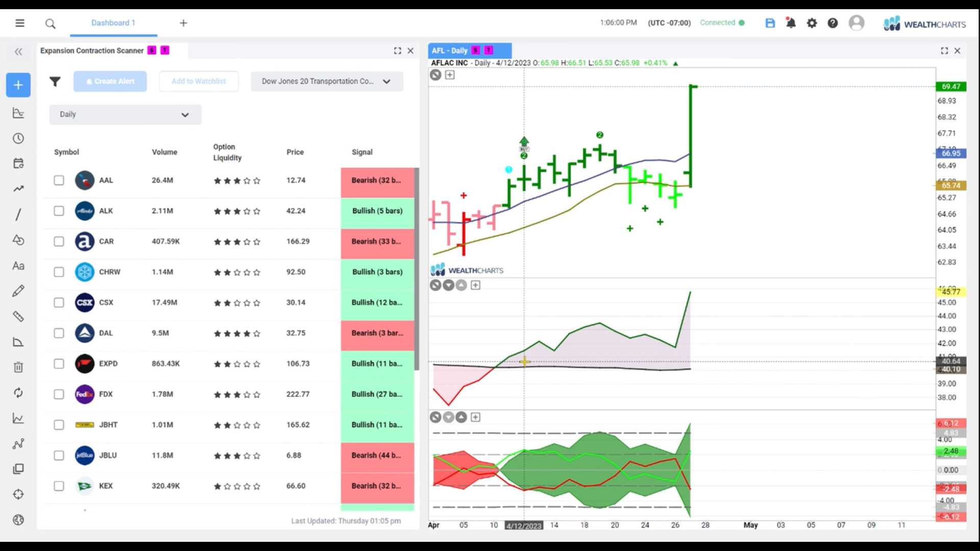Maximize the AFL chart panel
This screenshot has height=551, width=980.
tap(944, 51)
